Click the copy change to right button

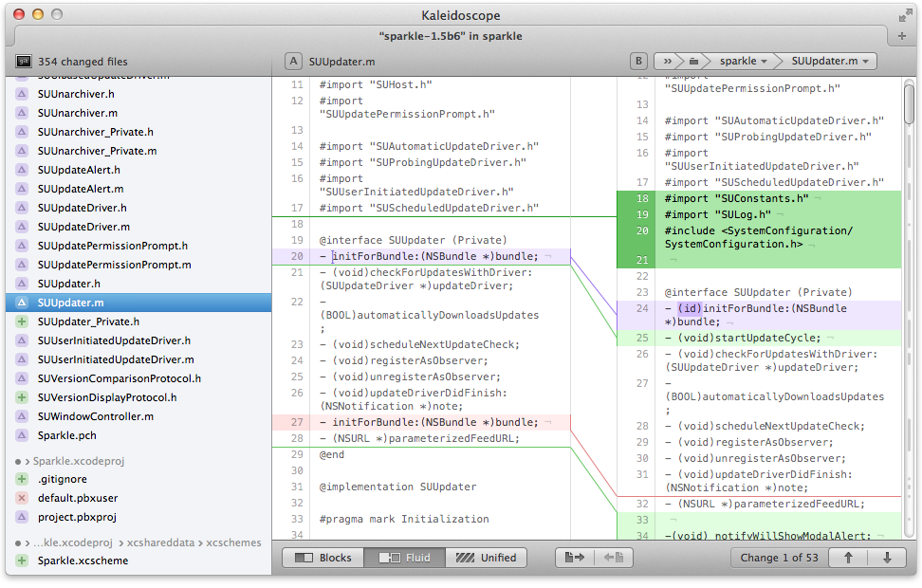click(575, 558)
